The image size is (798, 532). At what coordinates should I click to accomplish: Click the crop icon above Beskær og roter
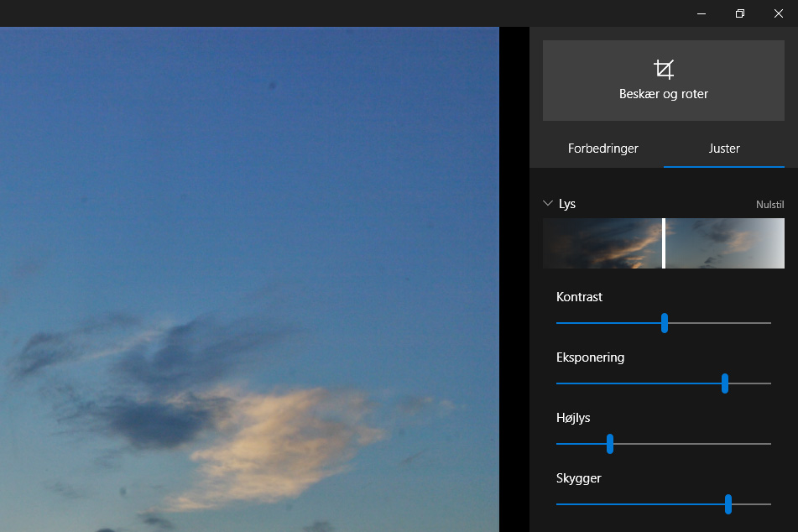pyautogui.click(x=664, y=69)
